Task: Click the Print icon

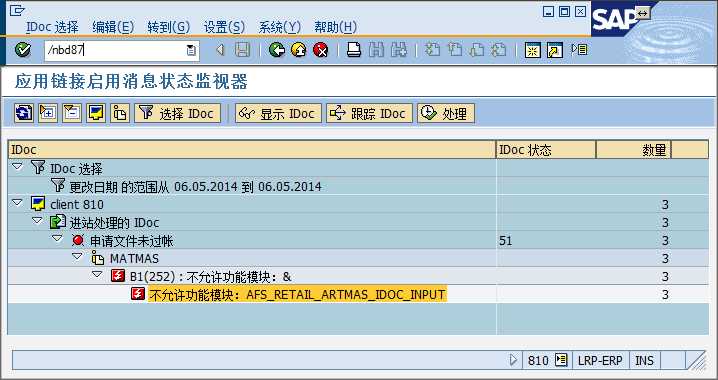Action: click(354, 50)
